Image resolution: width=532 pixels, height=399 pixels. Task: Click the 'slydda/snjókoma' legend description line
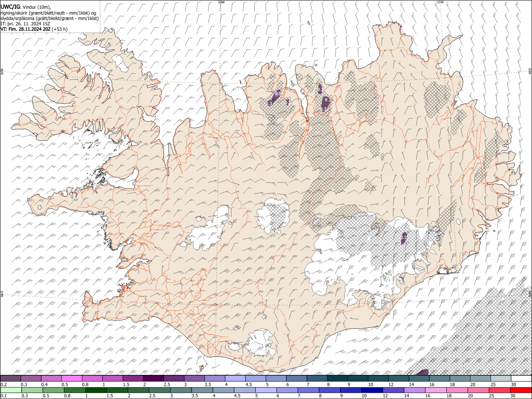49,18
